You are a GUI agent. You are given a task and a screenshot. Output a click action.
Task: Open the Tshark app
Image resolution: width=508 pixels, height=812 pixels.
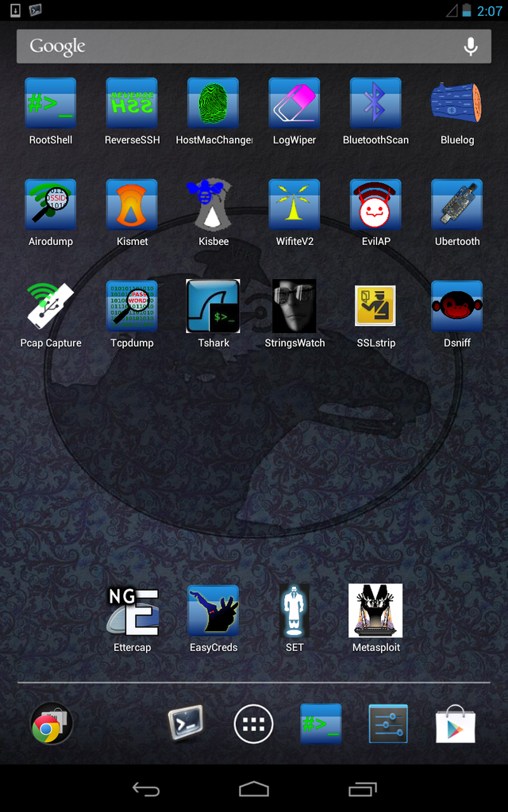[x=213, y=306]
